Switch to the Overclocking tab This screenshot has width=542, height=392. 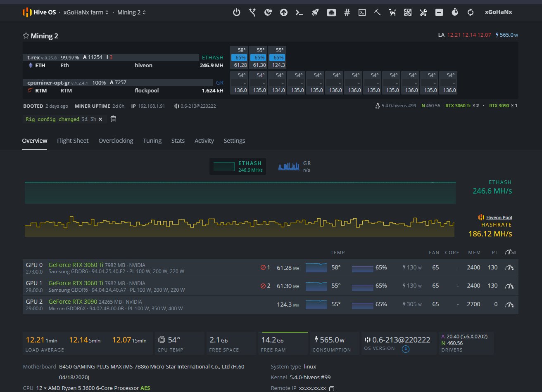point(116,141)
